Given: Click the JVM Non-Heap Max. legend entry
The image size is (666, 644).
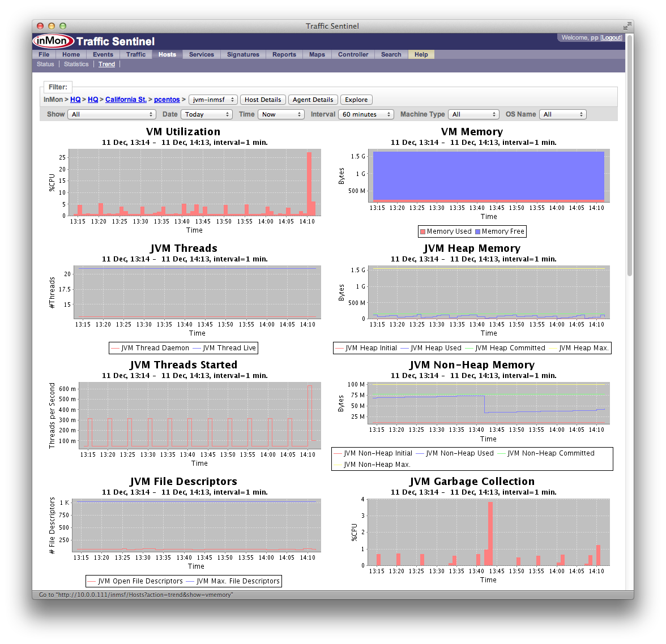Looking at the screenshot, I should pos(372,465).
